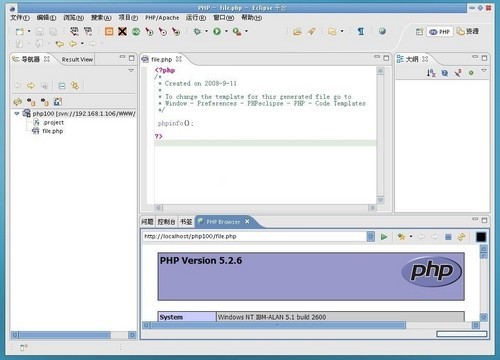The width and height of the screenshot is (500, 360).
Task: Open the PHP/Apache menu
Action: click(x=162, y=18)
